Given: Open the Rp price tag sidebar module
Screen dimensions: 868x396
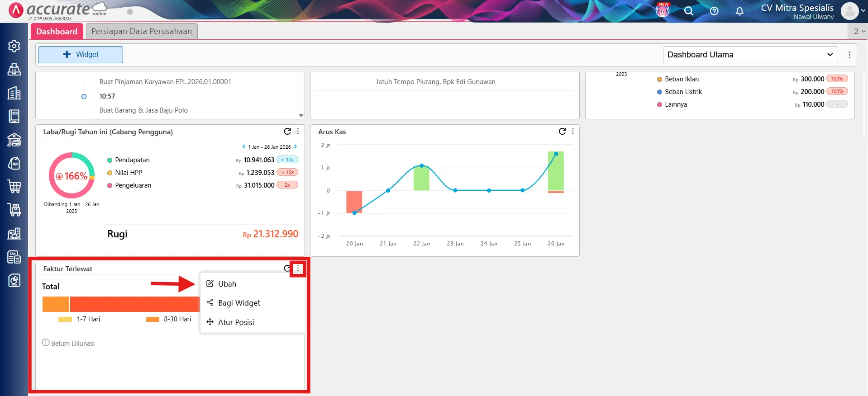Looking at the screenshot, I should [14, 163].
